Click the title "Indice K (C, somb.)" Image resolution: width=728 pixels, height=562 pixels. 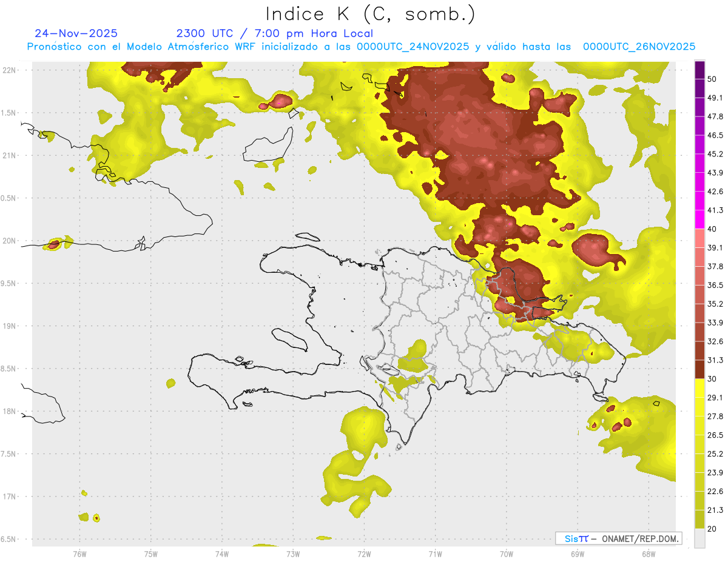coord(371,14)
